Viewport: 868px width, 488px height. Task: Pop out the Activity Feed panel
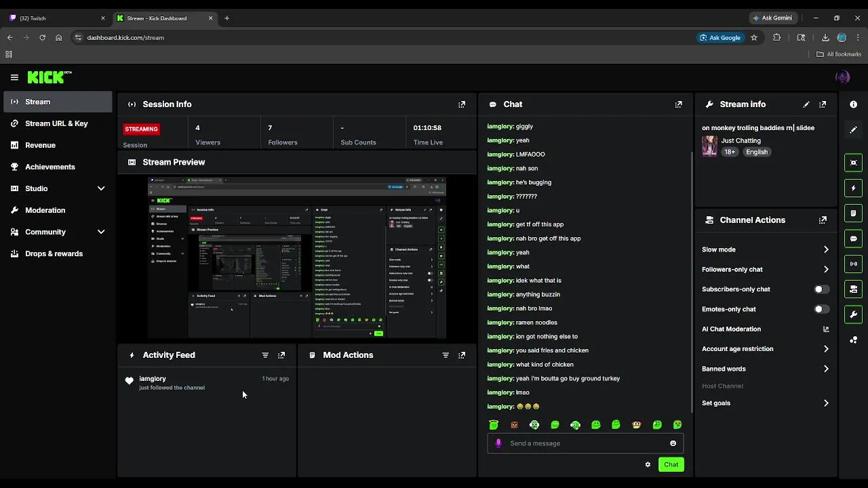(x=281, y=355)
